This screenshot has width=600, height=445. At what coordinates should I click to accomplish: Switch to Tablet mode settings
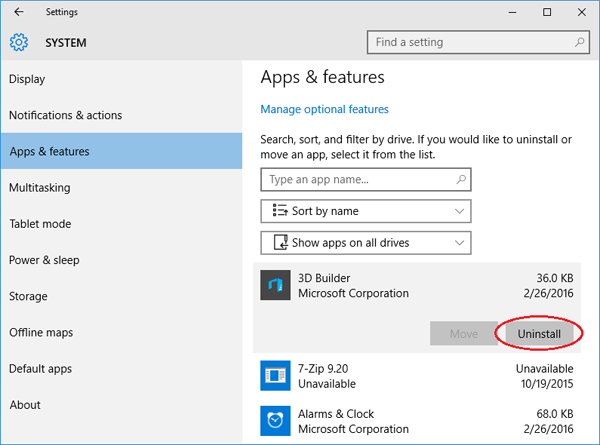40,224
